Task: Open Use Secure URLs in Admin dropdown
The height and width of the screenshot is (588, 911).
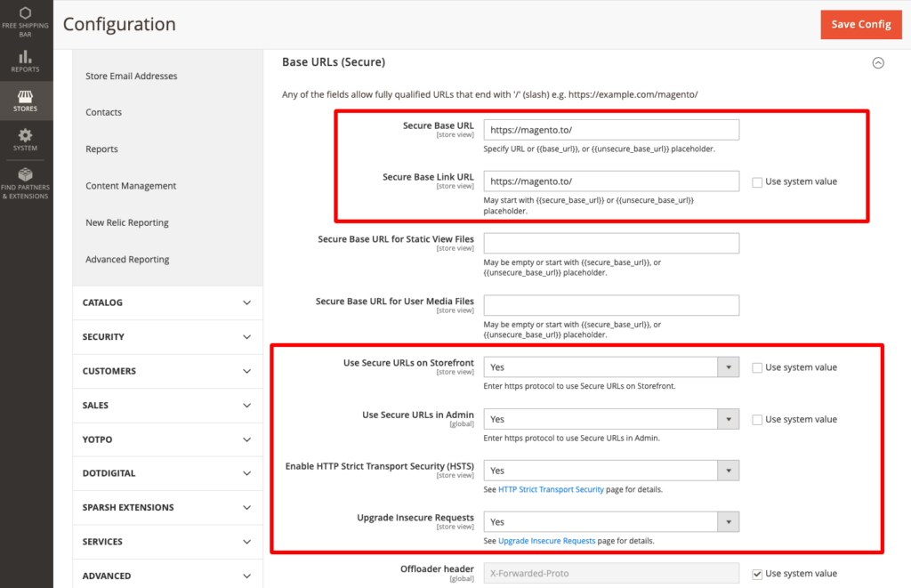Action: (611, 420)
